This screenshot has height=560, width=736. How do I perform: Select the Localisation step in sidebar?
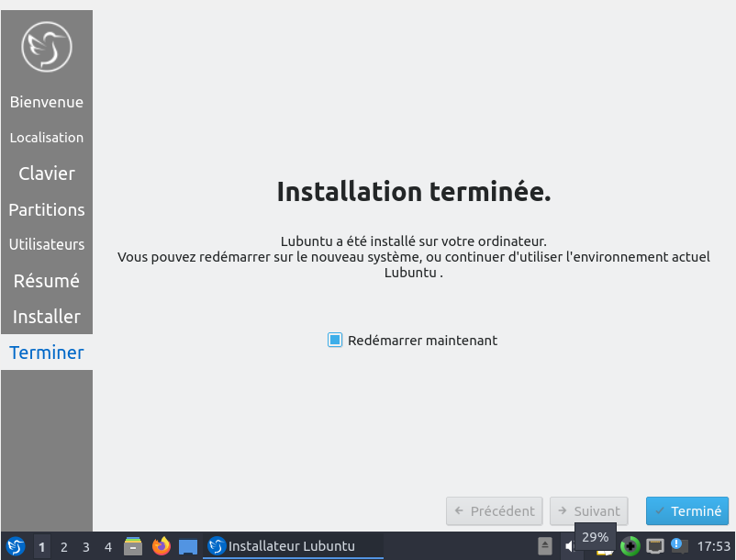(47, 138)
